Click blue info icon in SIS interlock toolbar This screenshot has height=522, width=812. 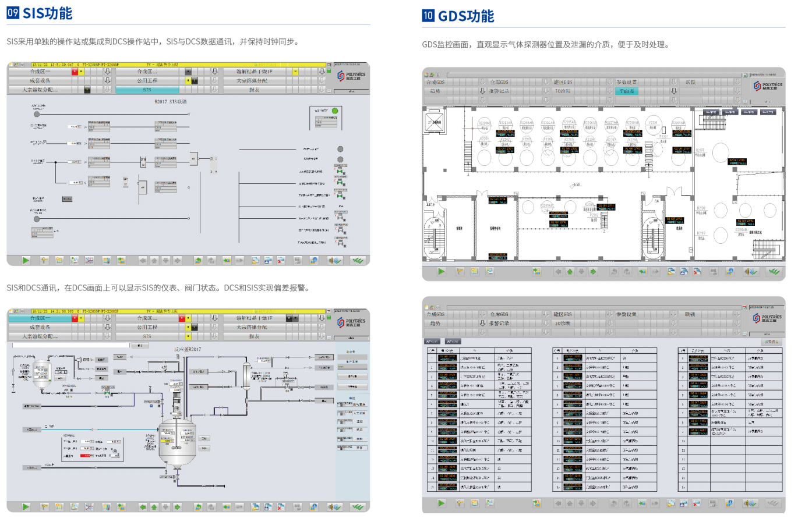click(313, 260)
